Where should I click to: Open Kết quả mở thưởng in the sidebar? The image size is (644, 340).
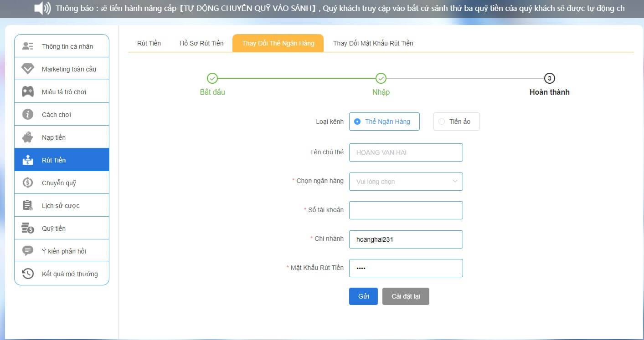click(62, 274)
